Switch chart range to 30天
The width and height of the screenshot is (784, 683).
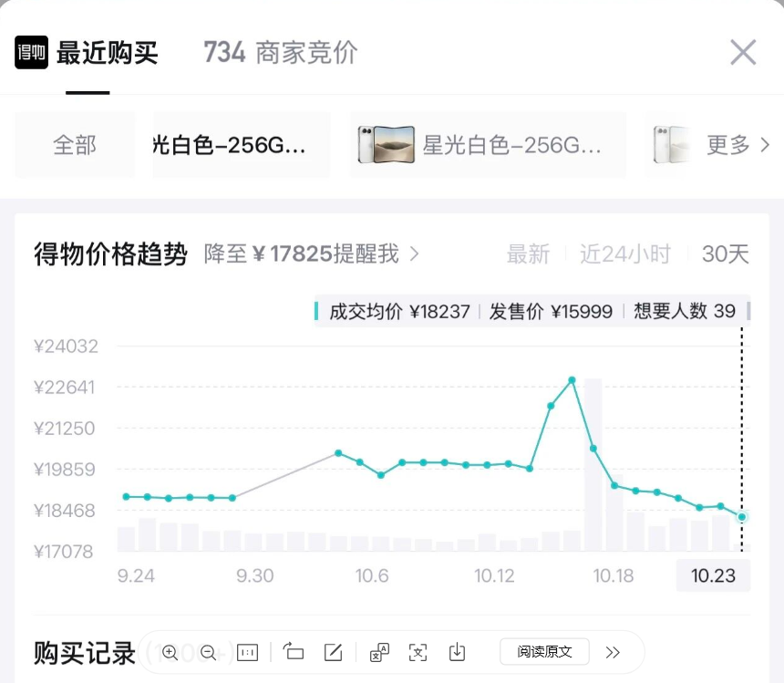click(726, 254)
